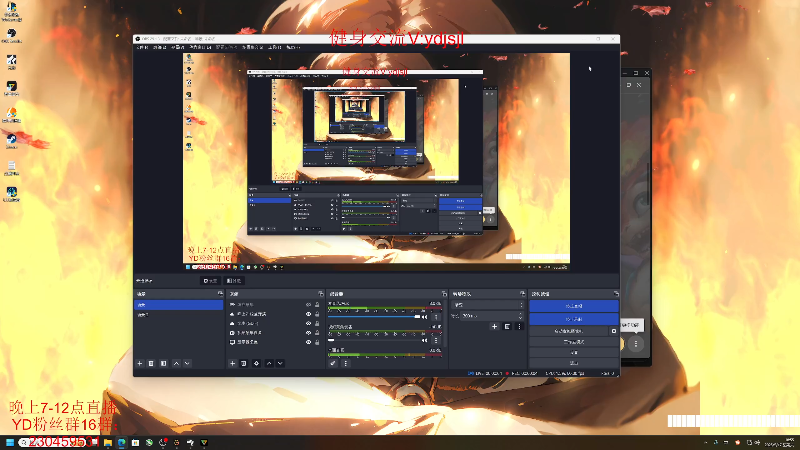The width and height of the screenshot is (800, 450).
Task: Toggle lock on the display capture source
Action: 317,342
